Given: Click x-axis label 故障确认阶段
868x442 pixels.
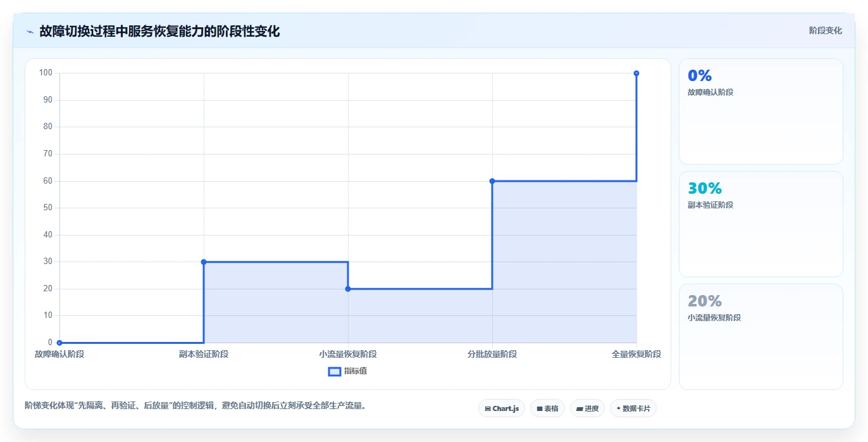Looking at the screenshot, I should 59,354.
